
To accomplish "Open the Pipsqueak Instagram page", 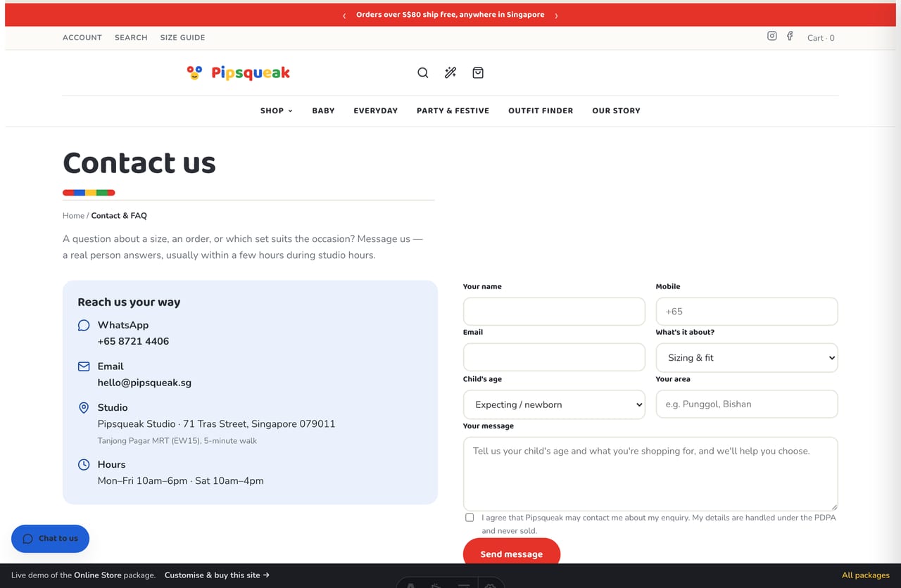I will (x=772, y=36).
